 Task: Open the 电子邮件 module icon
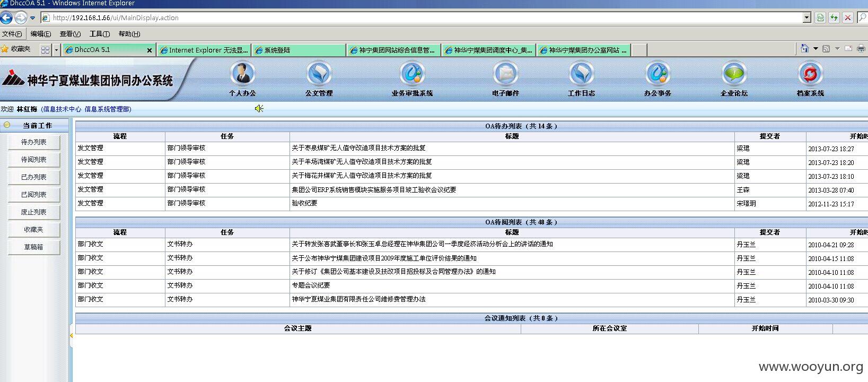pyautogui.click(x=506, y=73)
